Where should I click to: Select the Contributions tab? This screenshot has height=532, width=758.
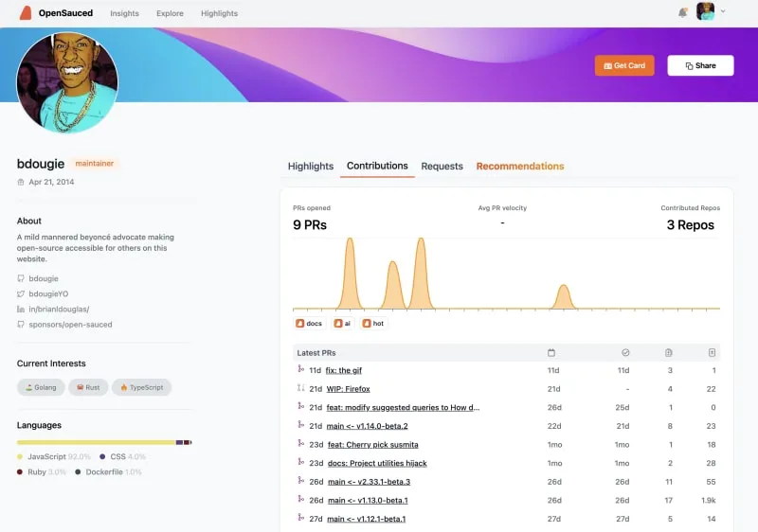point(377,166)
